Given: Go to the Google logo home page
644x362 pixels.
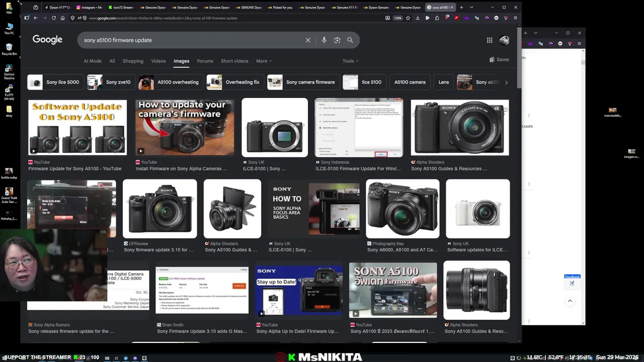Looking at the screenshot, I should pyautogui.click(x=47, y=40).
